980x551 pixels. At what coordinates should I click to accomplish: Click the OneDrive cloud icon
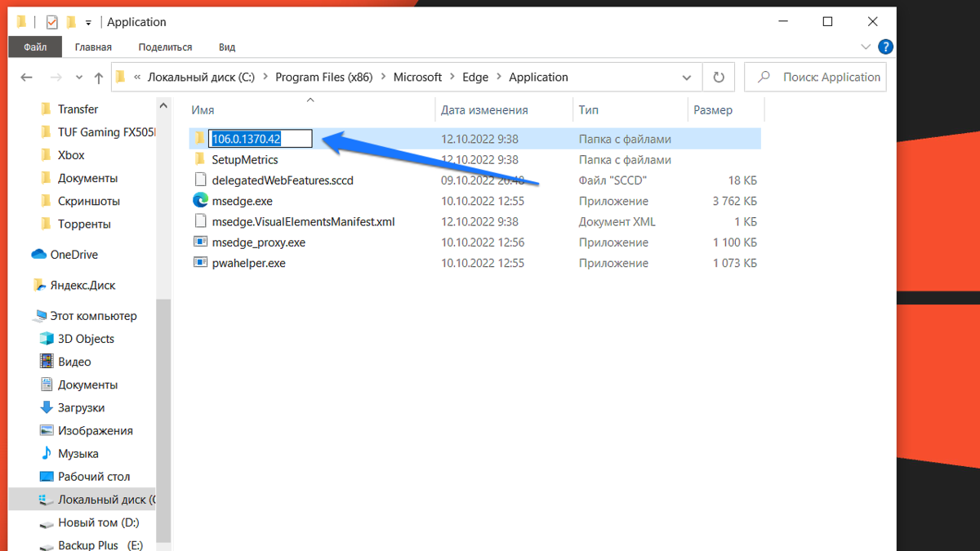point(38,255)
